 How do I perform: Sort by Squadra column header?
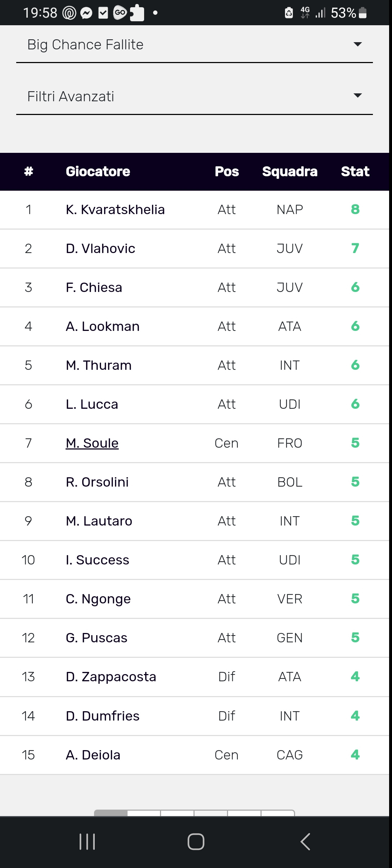coord(290,172)
